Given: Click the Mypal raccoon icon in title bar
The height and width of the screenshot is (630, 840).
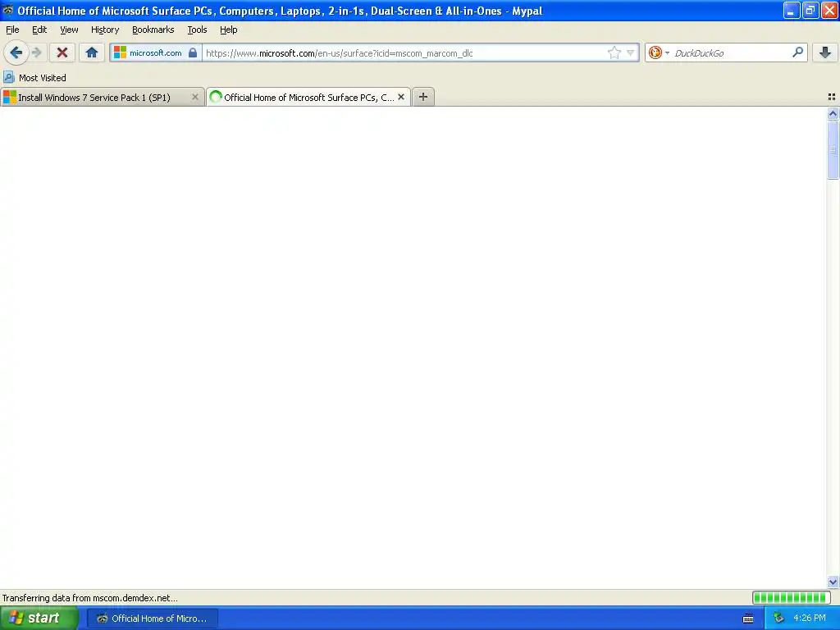Looking at the screenshot, I should [x=8, y=10].
